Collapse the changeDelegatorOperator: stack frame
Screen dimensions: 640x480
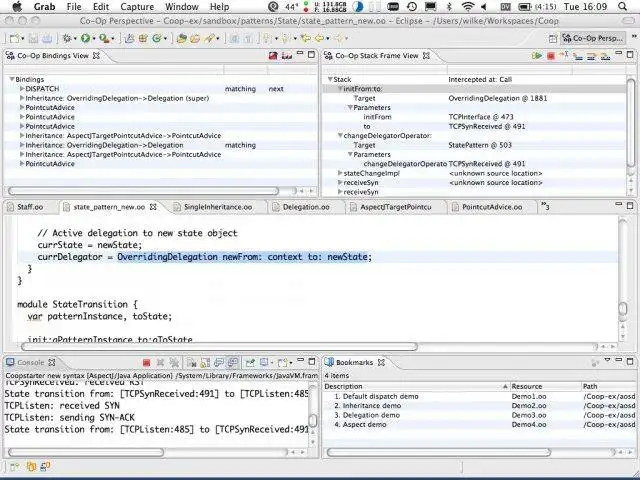(340, 136)
